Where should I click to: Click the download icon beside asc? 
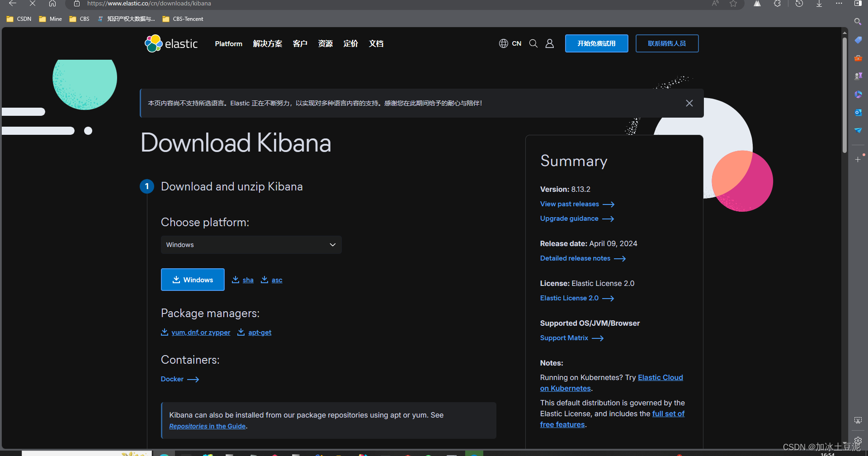point(264,280)
